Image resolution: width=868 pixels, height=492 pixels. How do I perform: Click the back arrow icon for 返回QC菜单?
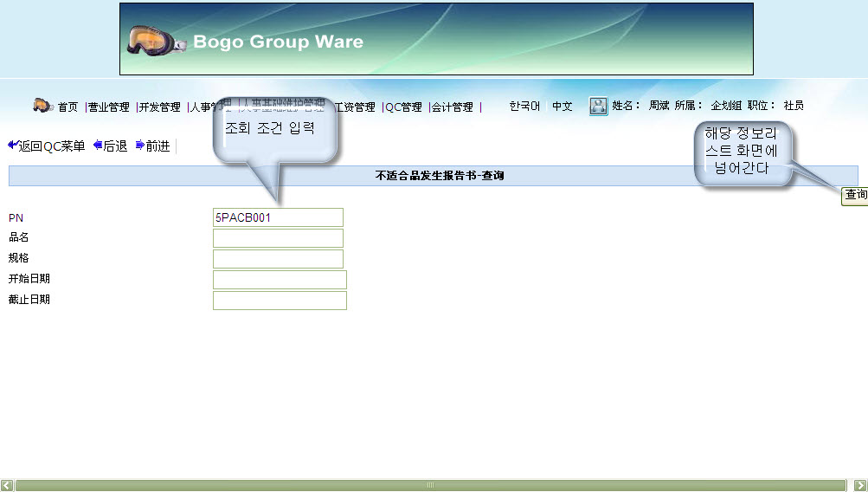[13, 145]
